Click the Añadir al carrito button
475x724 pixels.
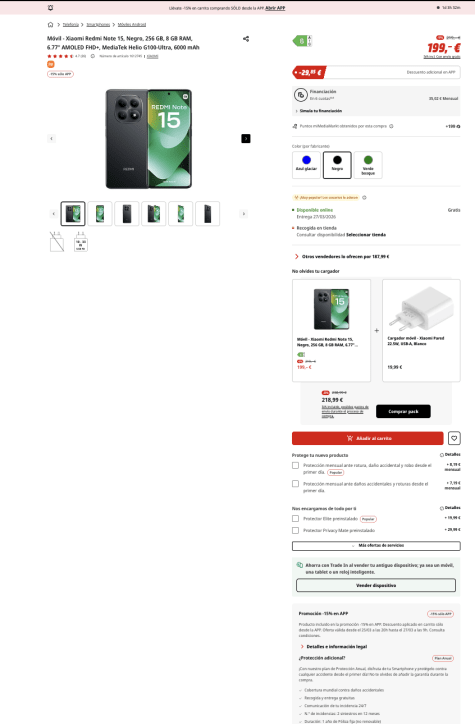[x=368, y=438]
